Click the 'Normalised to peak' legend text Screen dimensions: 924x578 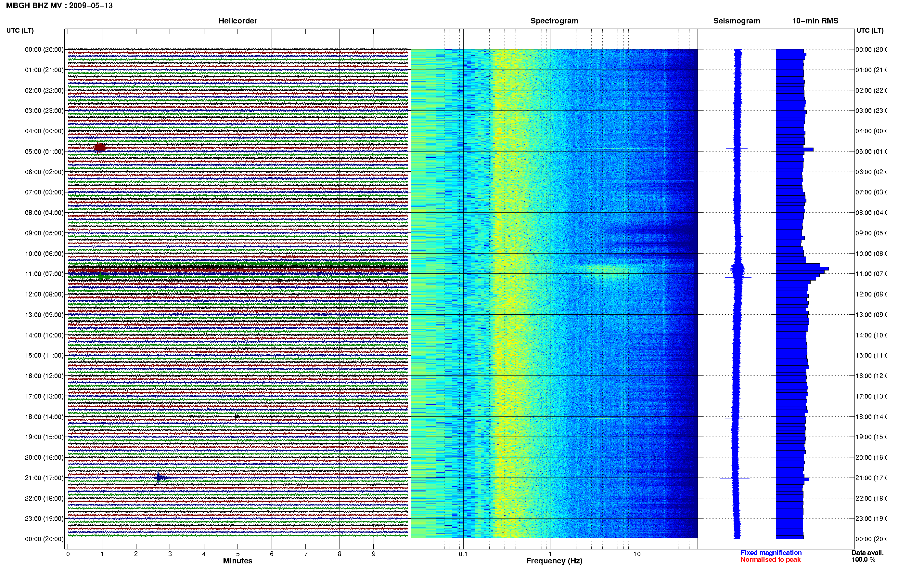click(x=770, y=560)
